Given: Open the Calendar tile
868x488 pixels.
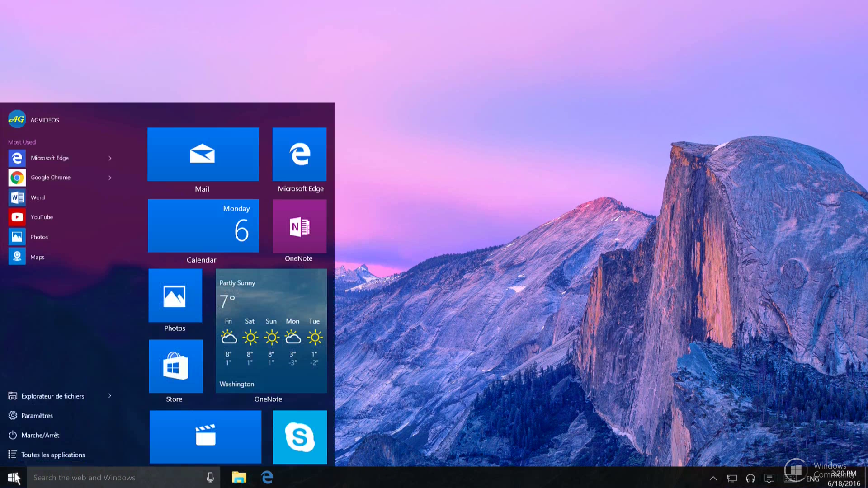Looking at the screenshot, I should (x=202, y=230).
